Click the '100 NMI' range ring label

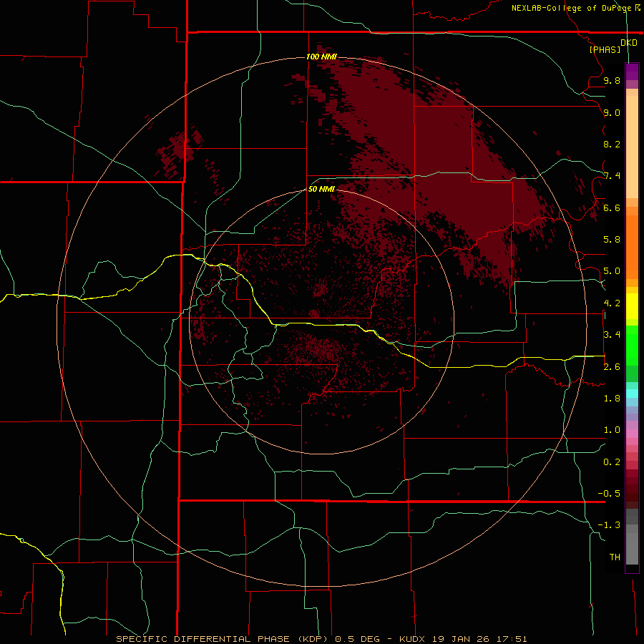pyautogui.click(x=321, y=57)
